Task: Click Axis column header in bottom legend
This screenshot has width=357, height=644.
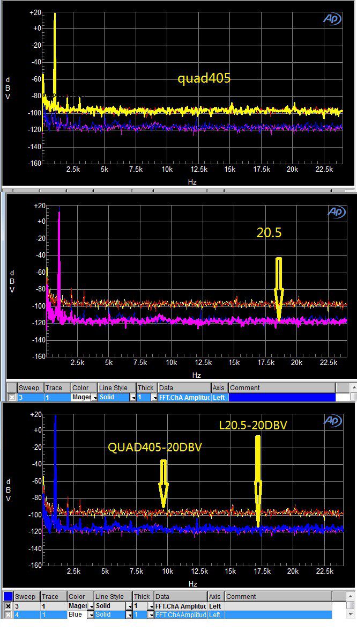Action: [x=216, y=596]
